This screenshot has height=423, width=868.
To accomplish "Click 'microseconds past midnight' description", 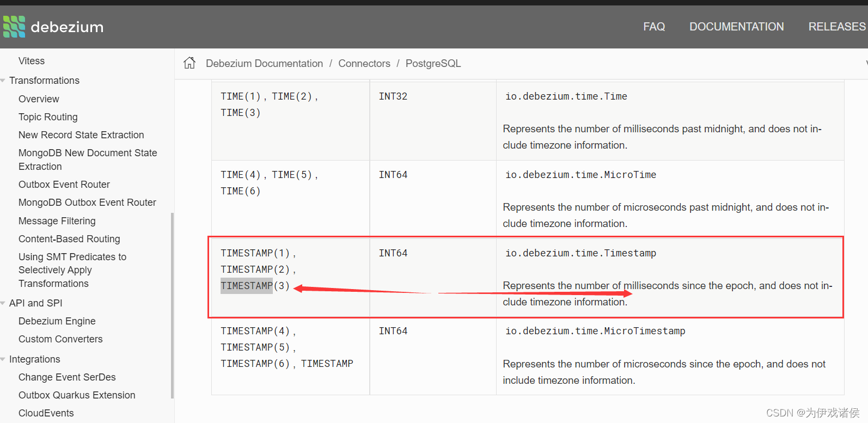I will (666, 216).
